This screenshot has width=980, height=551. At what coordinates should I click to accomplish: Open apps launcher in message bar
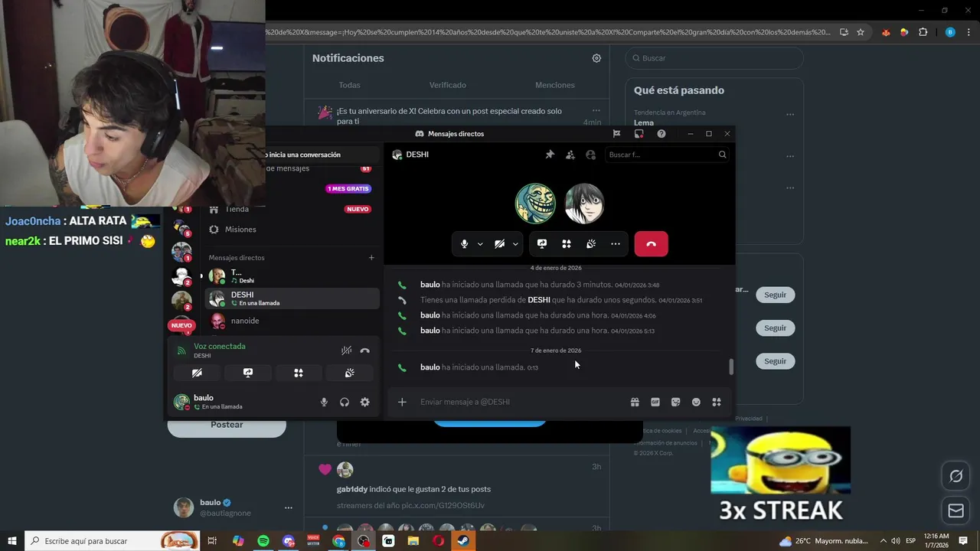(717, 402)
